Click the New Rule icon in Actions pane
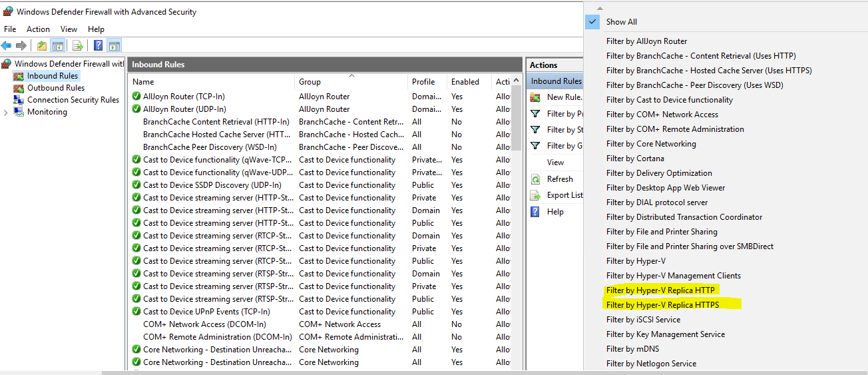The image size is (868, 375). (535, 97)
